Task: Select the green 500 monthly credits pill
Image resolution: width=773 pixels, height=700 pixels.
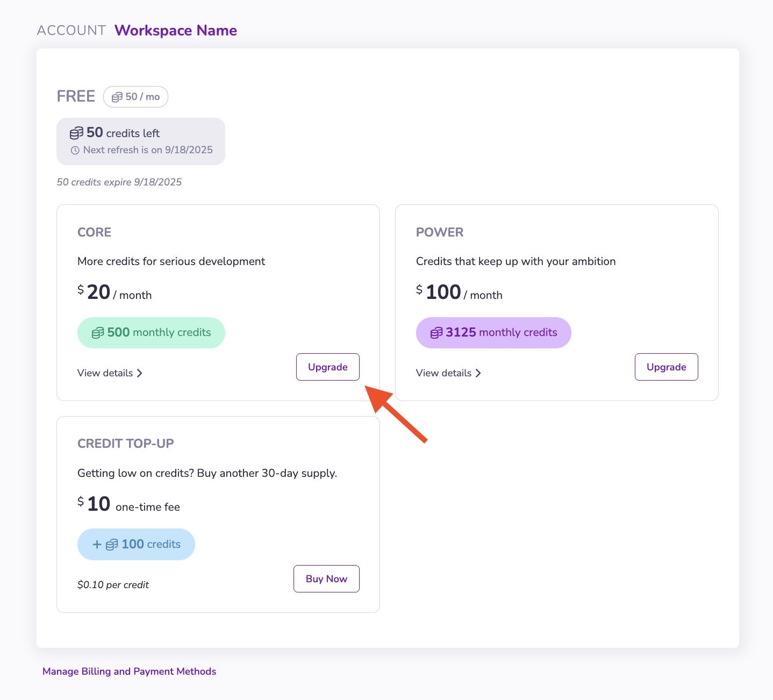Action: (x=151, y=333)
